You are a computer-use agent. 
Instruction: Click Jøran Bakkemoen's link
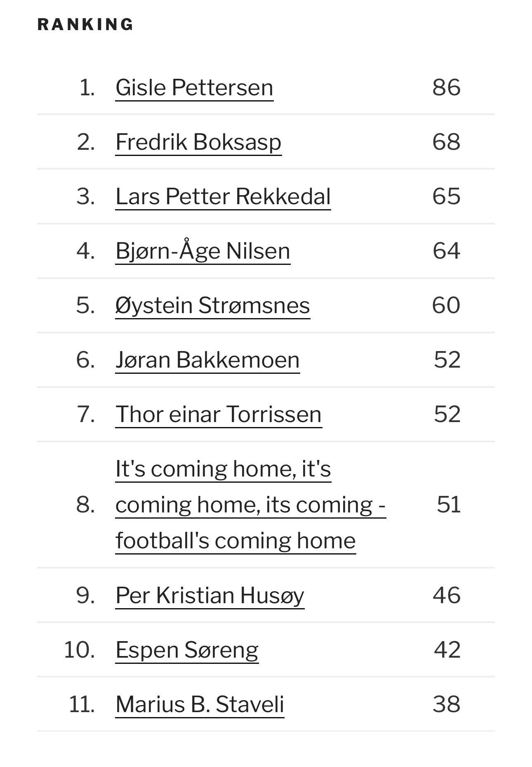[x=207, y=360]
